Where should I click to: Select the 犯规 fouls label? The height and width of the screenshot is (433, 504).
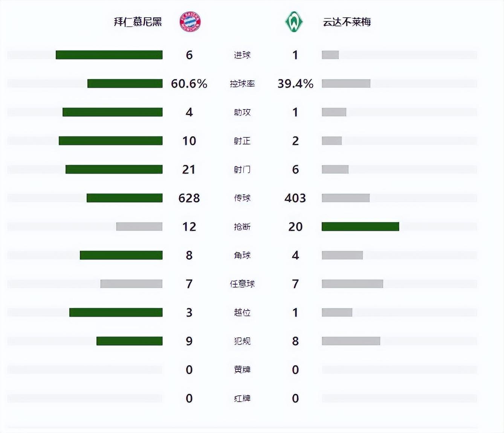pyautogui.click(x=242, y=341)
